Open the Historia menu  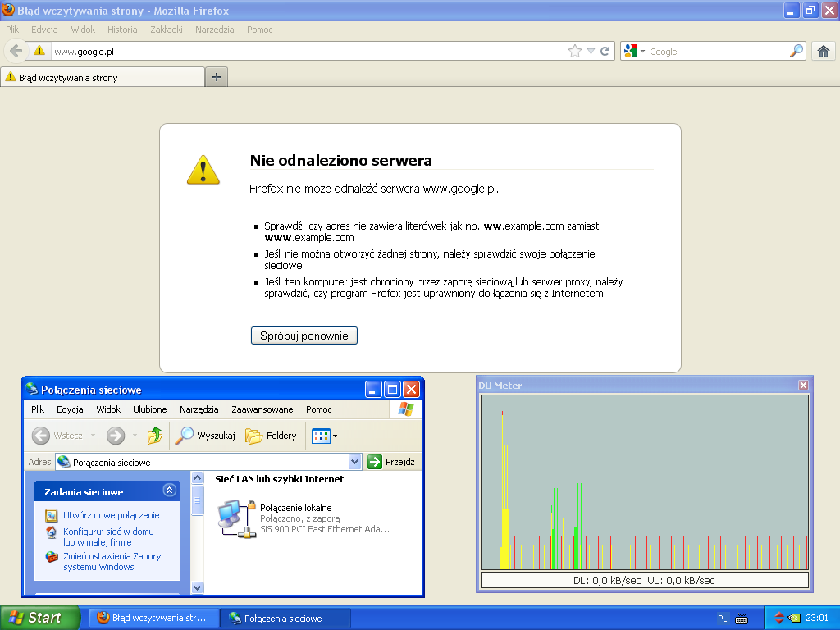click(x=122, y=30)
